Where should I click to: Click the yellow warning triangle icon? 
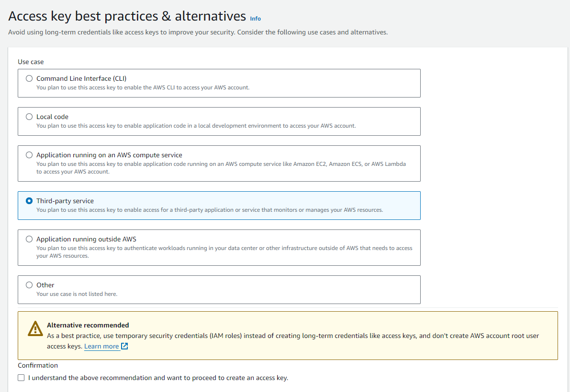pos(35,328)
